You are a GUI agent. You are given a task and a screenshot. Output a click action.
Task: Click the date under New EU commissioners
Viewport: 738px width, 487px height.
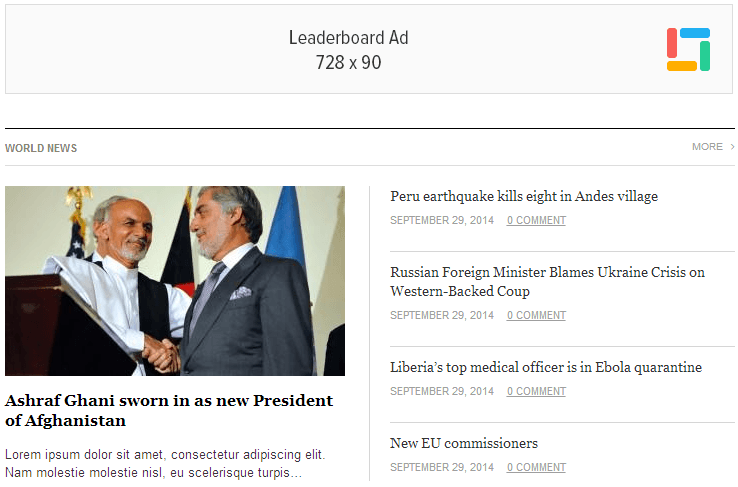click(442, 467)
